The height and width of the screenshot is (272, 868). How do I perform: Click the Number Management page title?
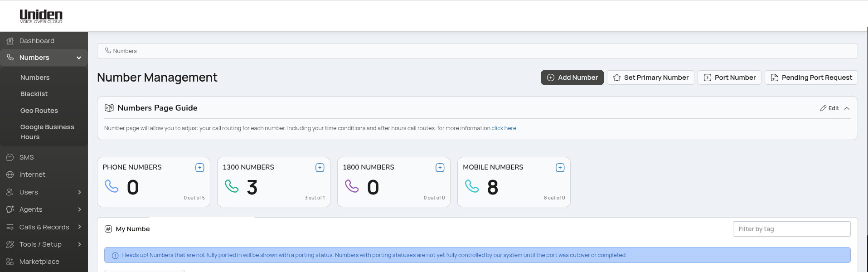(157, 78)
